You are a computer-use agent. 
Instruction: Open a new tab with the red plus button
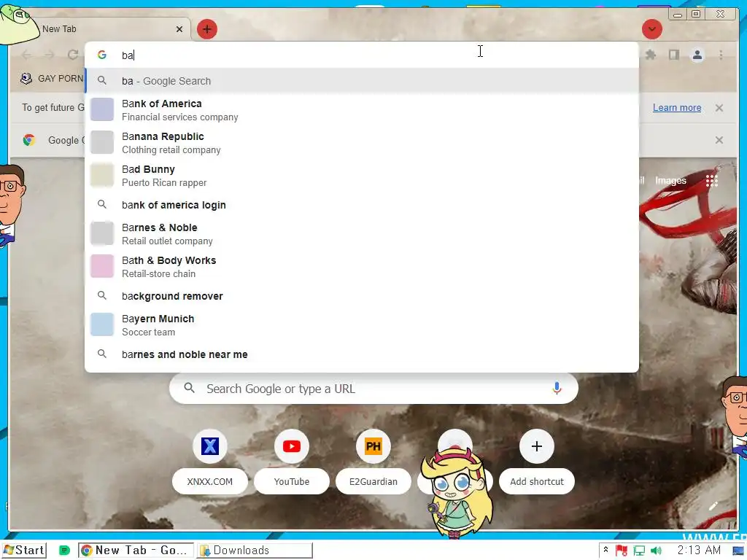point(206,29)
